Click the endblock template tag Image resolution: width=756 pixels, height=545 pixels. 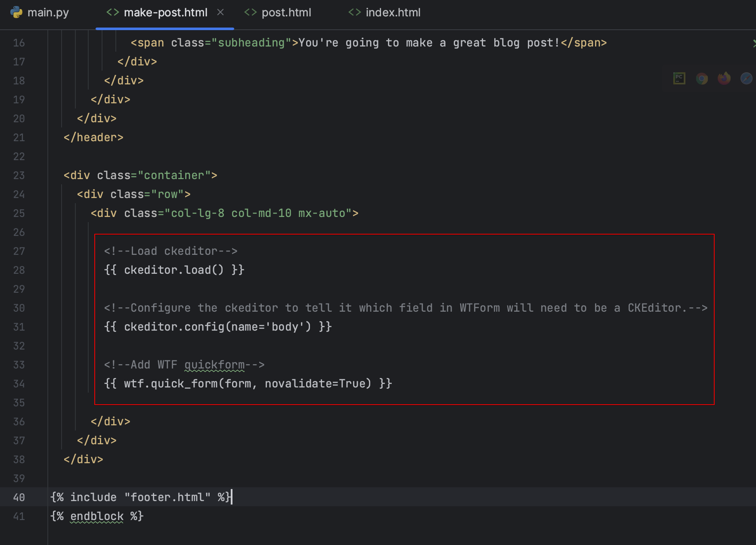97,516
